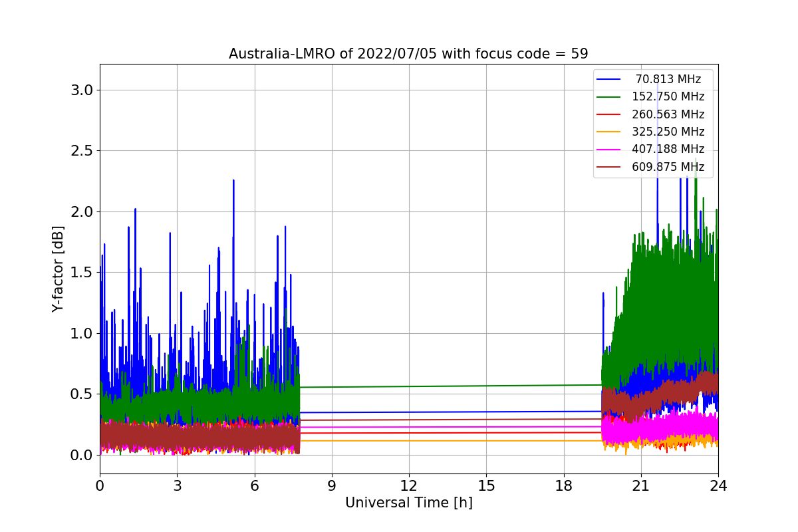The image size is (798, 532).
Task: Click the 9 tick on the time axis
Action: (x=332, y=486)
